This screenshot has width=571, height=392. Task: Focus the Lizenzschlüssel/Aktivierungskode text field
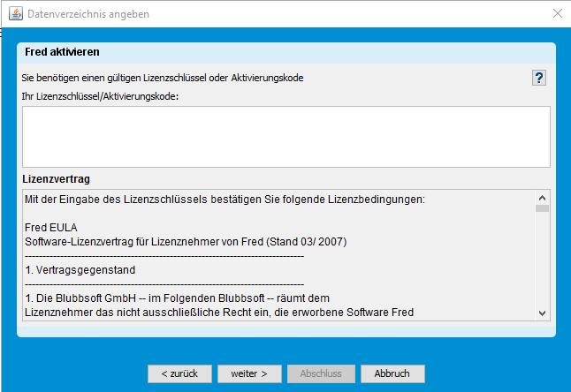point(286,137)
